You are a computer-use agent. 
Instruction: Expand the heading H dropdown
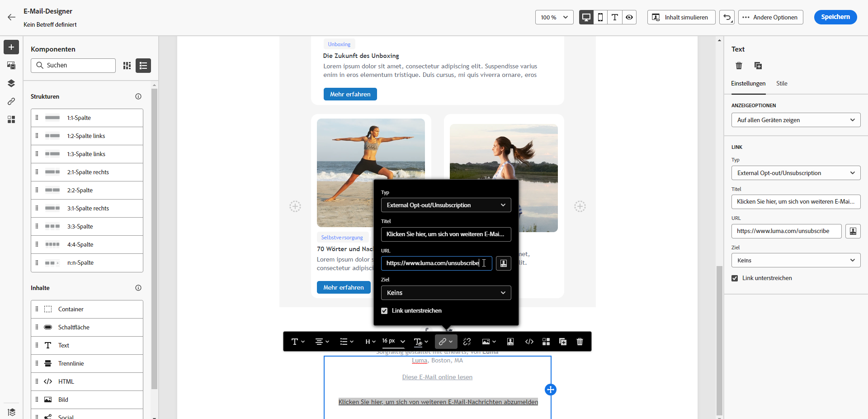[x=370, y=342]
